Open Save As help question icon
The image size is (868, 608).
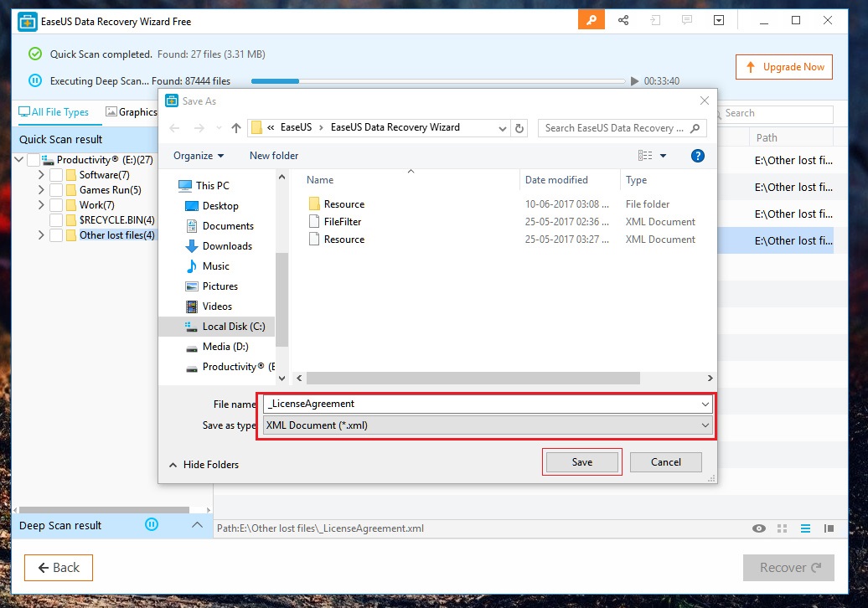[x=697, y=156]
